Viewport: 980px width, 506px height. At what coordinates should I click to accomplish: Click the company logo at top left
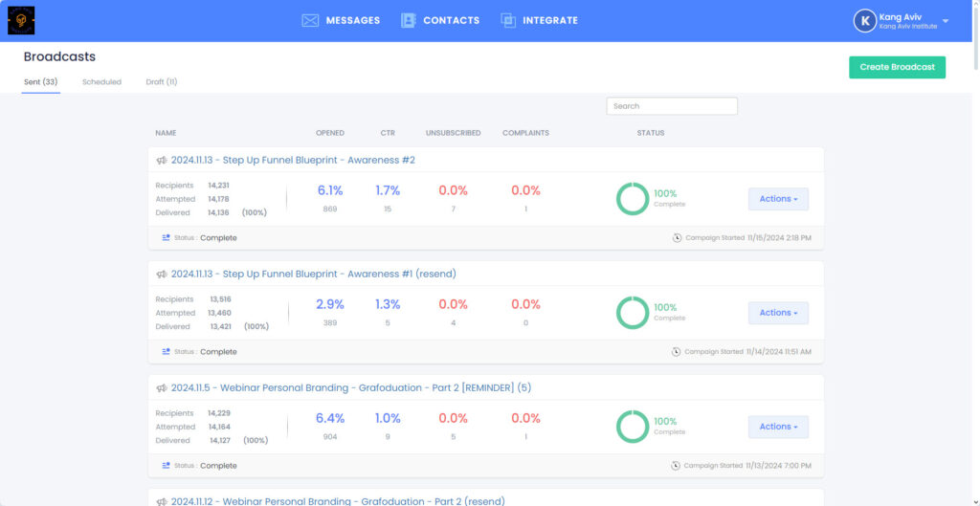pyautogui.click(x=21, y=21)
